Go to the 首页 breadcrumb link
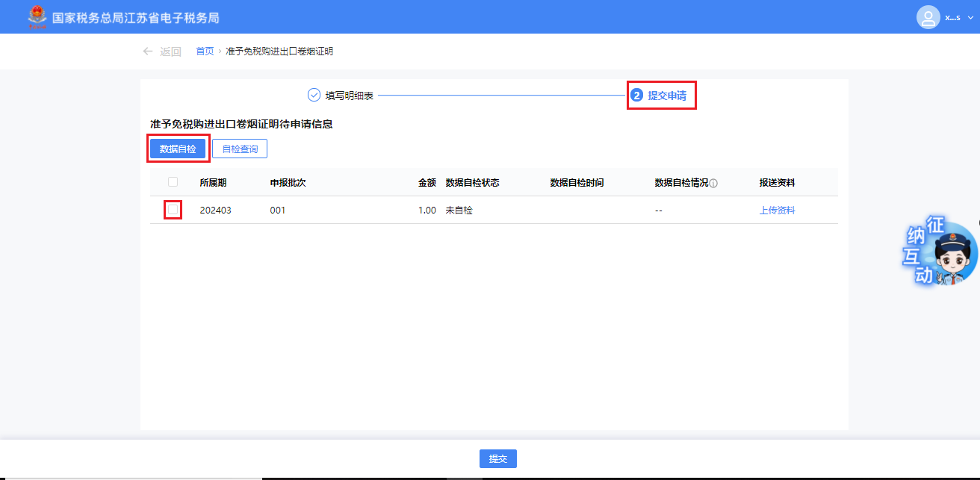 205,52
